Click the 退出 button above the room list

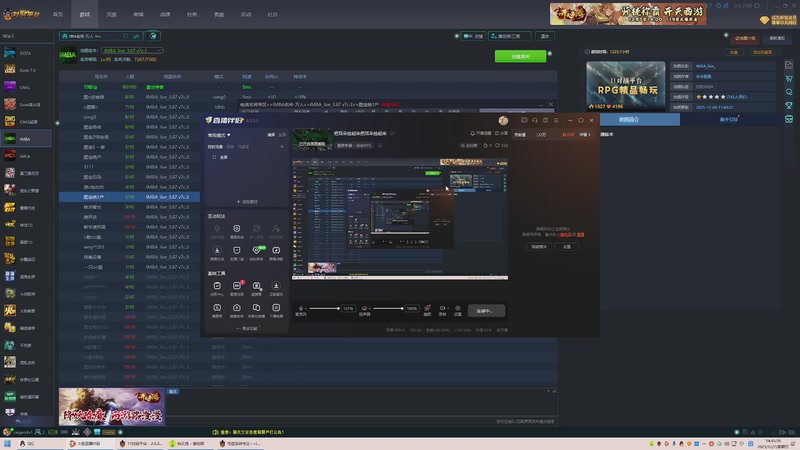click(x=545, y=36)
